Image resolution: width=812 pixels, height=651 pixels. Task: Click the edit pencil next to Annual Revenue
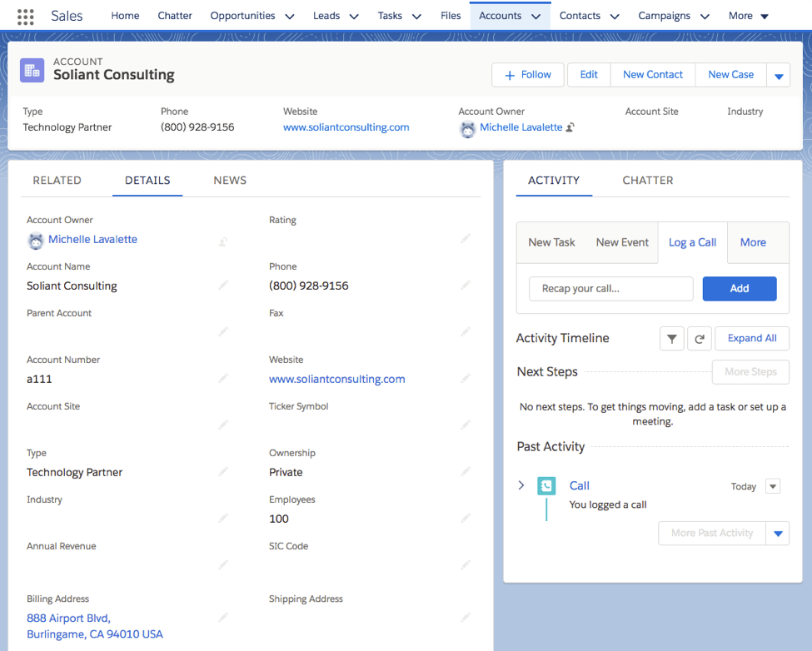click(x=222, y=564)
